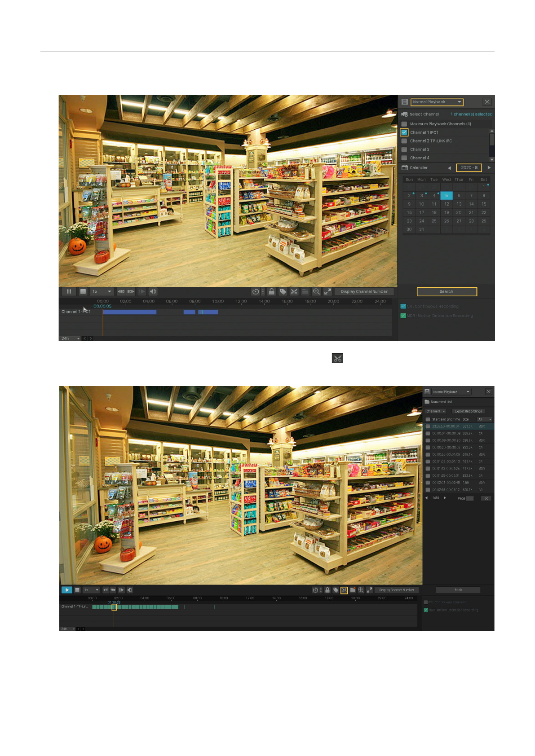Click the tag icon in upper toolbar
535x756 pixels.
[283, 291]
